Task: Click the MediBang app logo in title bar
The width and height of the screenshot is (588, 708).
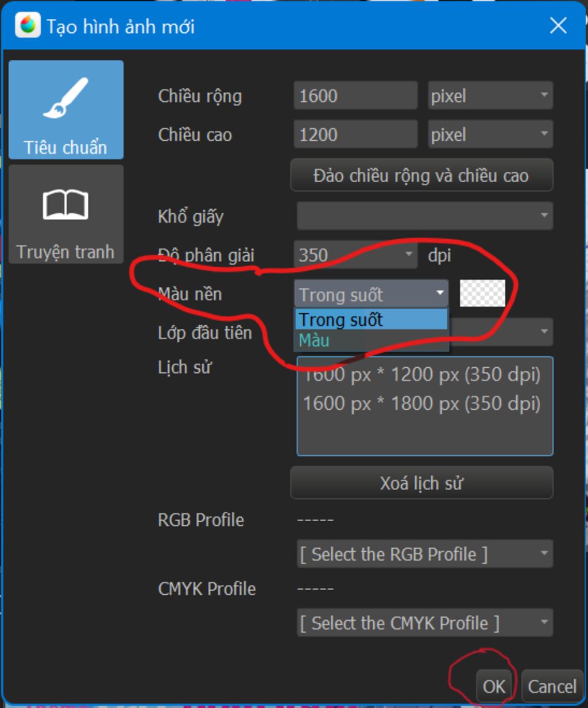Action: click(x=28, y=26)
